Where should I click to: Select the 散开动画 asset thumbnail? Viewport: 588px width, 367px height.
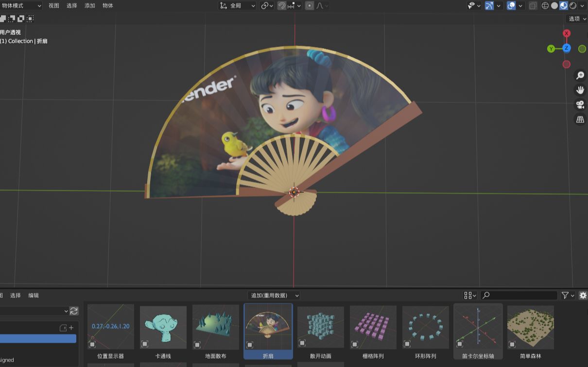321,328
